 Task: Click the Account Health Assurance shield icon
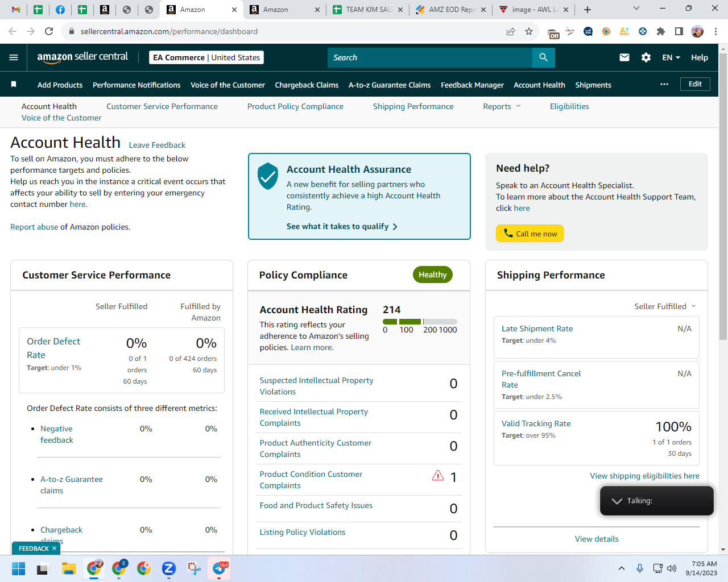267,176
